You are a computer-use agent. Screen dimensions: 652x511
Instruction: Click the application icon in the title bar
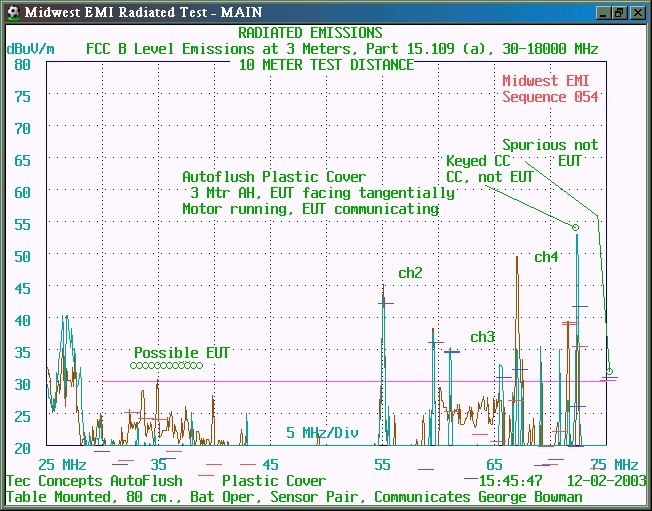pyautogui.click(x=12, y=11)
